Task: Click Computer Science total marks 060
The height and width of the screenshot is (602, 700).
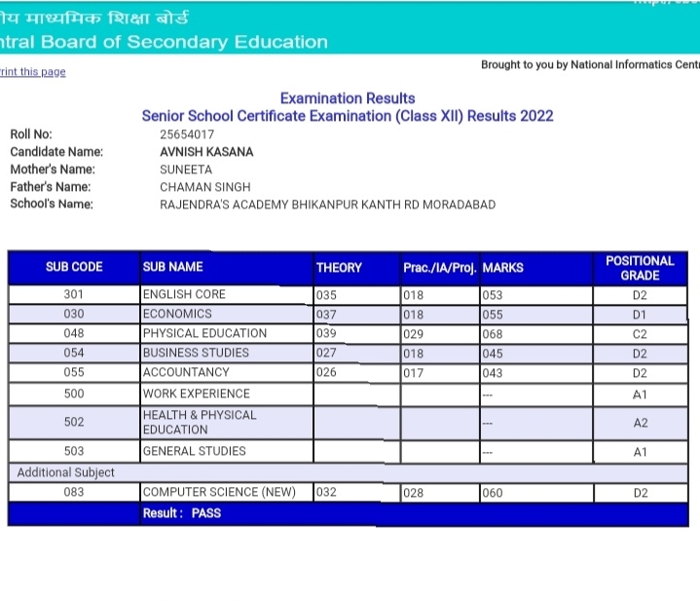Action: click(x=536, y=493)
